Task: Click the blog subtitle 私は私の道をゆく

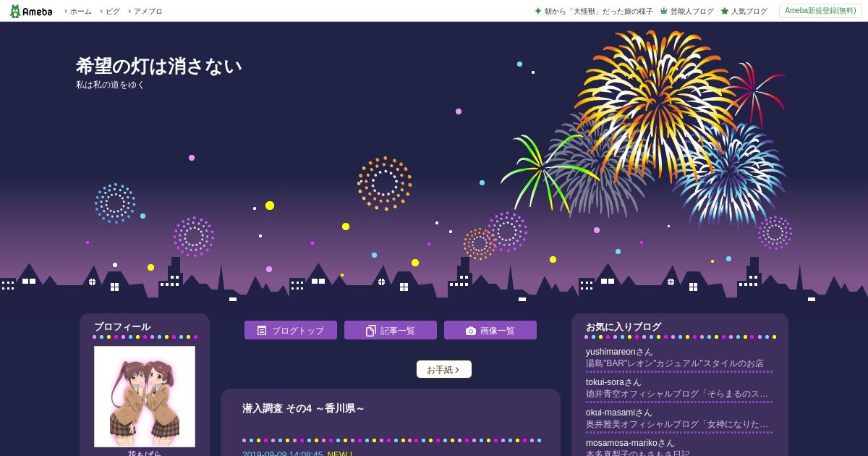Action: coord(111,85)
